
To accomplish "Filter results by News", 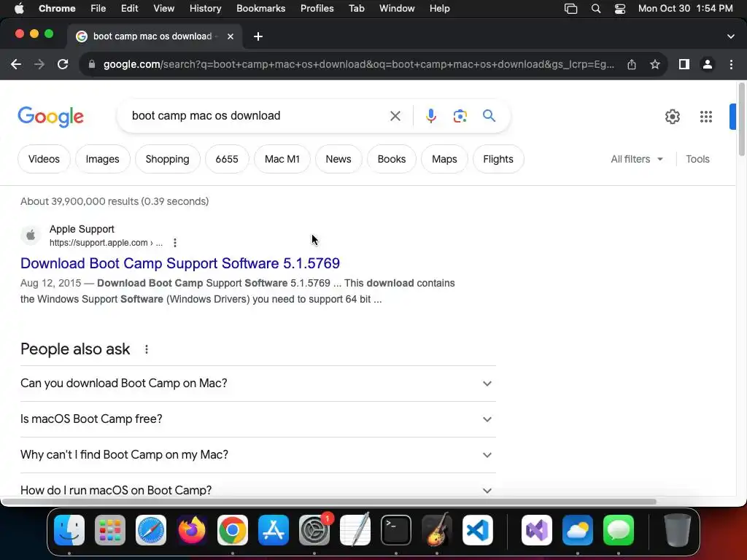I will click(x=338, y=159).
